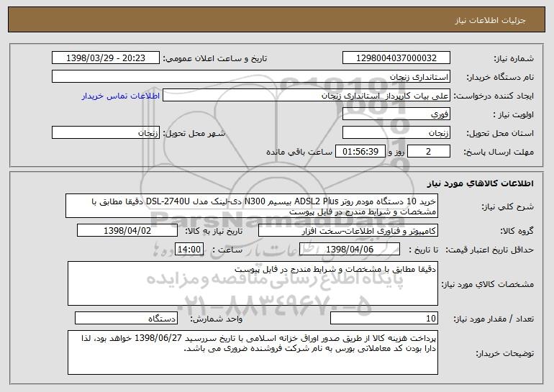Click the label 'نام دستگاه خریدار:'
Image resolution: width=554 pixels, height=392 pixels.
[500, 77]
